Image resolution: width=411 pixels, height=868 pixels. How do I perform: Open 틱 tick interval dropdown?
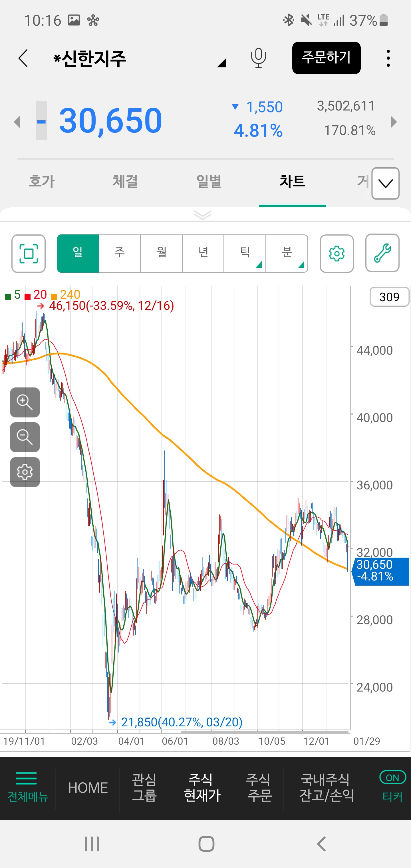pos(245,253)
